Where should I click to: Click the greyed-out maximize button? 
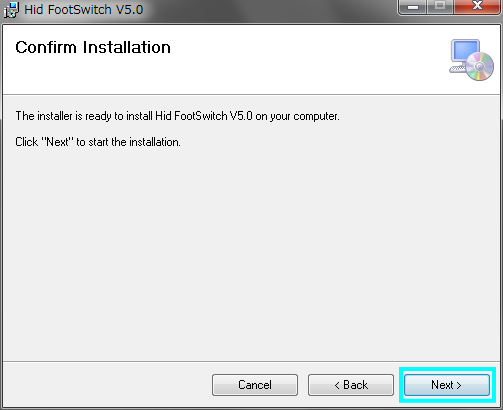click(x=440, y=6)
